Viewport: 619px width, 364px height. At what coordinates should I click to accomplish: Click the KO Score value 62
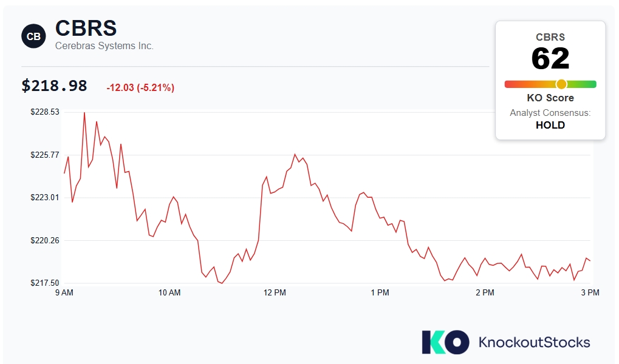[x=550, y=59]
